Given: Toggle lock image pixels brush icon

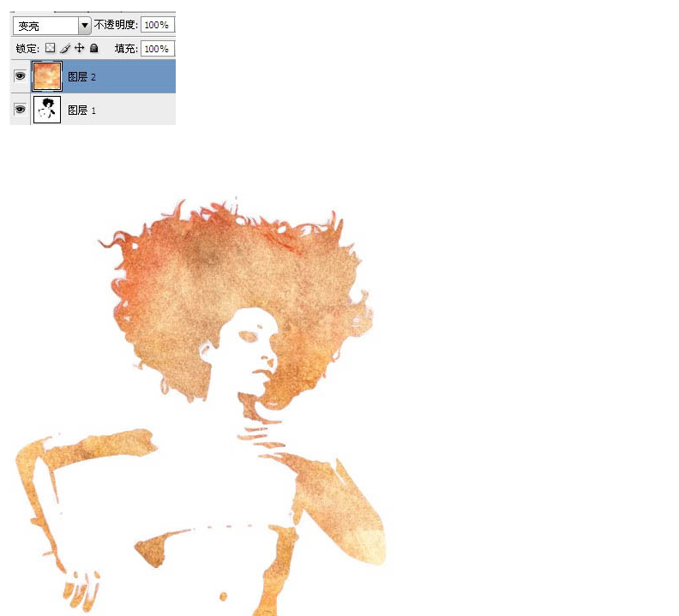Looking at the screenshot, I should [x=65, y=48].
